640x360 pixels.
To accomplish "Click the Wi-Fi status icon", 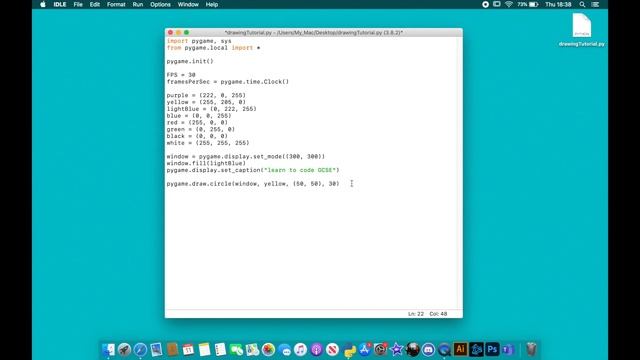I will coord(509,4).
